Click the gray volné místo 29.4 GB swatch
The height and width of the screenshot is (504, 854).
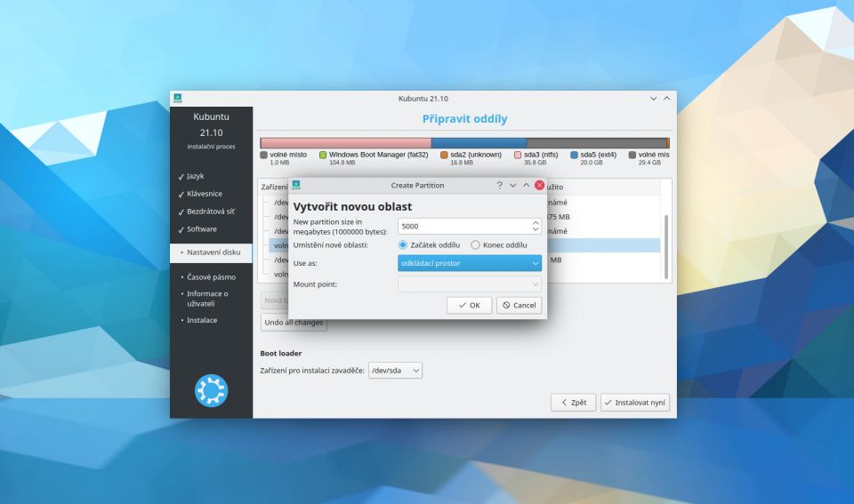[632, 155]
